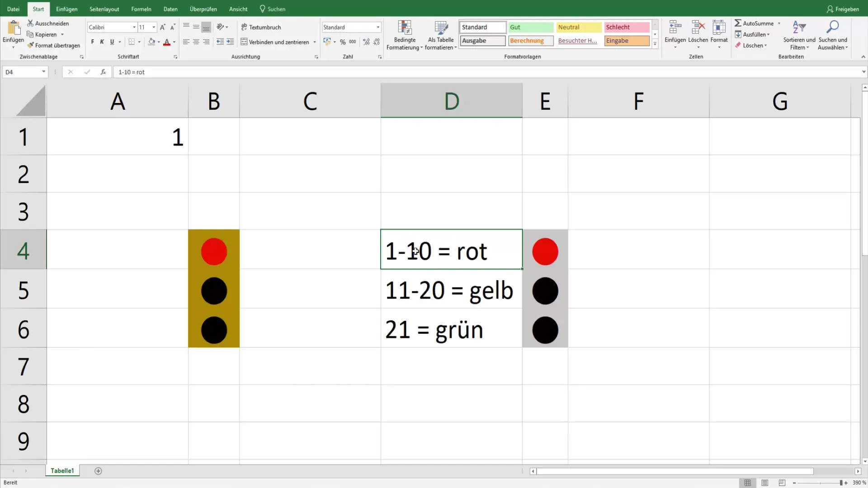Screen dimensions: 868x488
Task: Open the eraser Löschen clear menu
Action: pyautogui.click(x=751, y=45)
